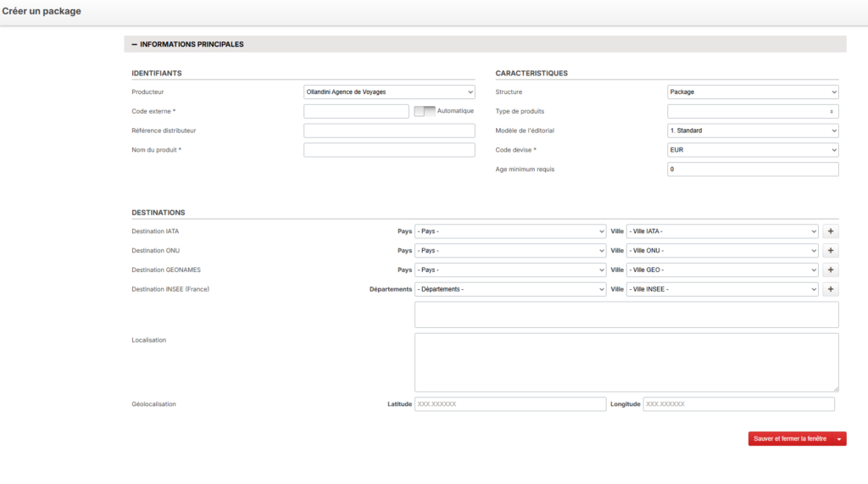The width and height of the screenshot is (868, 484).
Task: Open the Départements dropdown
Action: click(x=510, y=289)
